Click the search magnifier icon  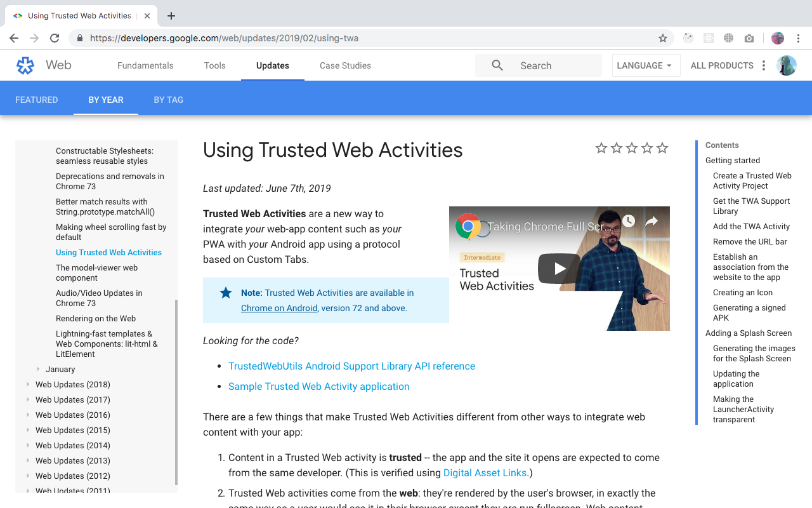pyautogui.click(x=497, y=65)
